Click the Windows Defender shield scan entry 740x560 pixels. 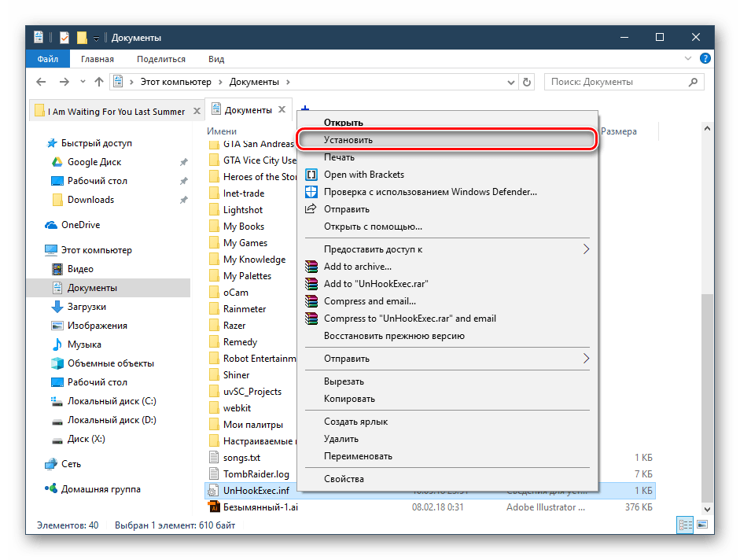[x=311, y=192]
